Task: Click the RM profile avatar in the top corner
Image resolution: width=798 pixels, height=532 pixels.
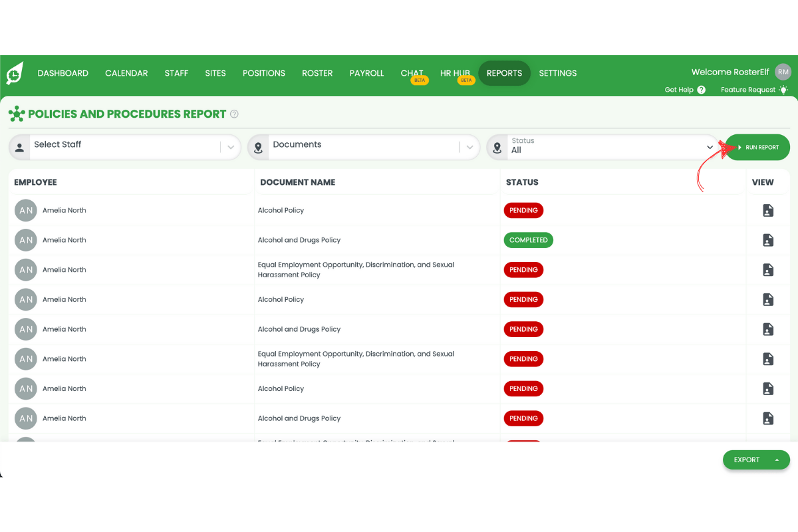Action: (783, 72)
